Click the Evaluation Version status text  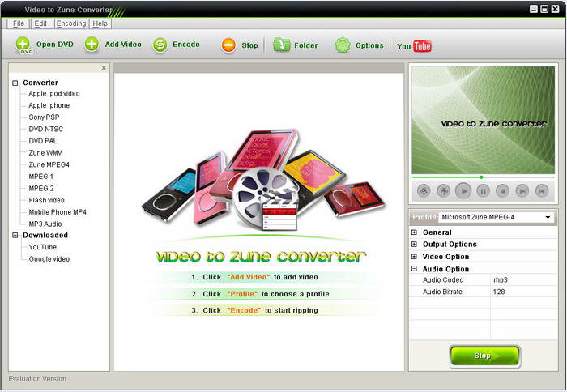pos(37,379)
